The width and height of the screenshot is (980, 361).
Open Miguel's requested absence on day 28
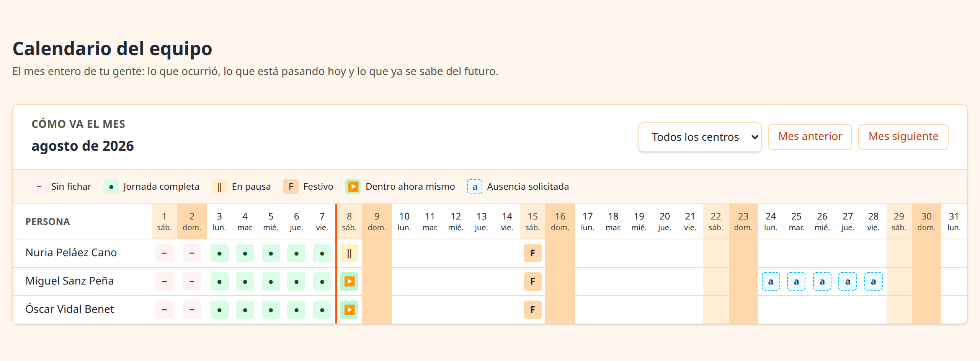pyautogui.click(x=873, y=281)
